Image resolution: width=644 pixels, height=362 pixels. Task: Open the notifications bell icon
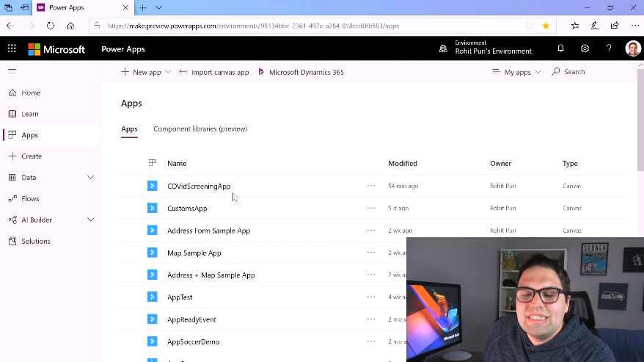(x=560, y=48)
